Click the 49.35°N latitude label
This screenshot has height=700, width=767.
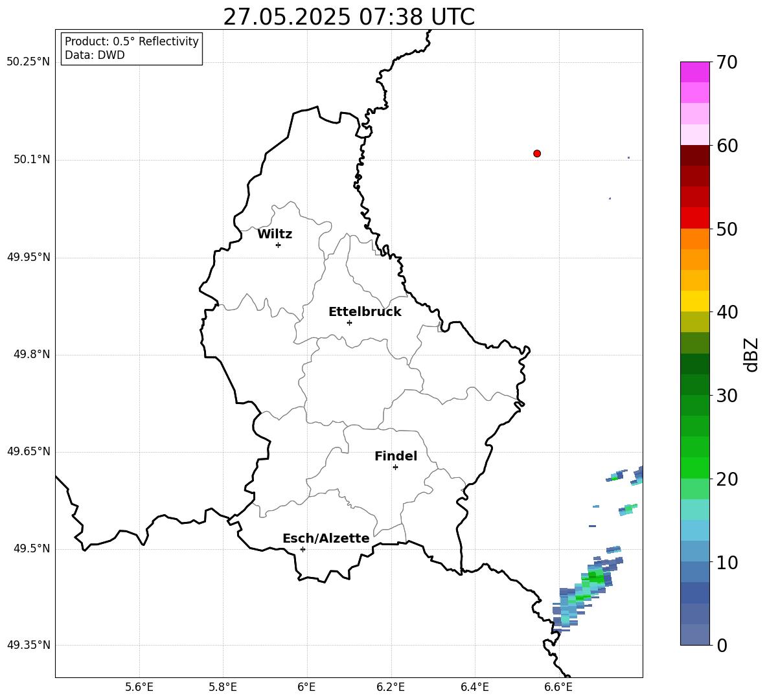click(29, 645)
